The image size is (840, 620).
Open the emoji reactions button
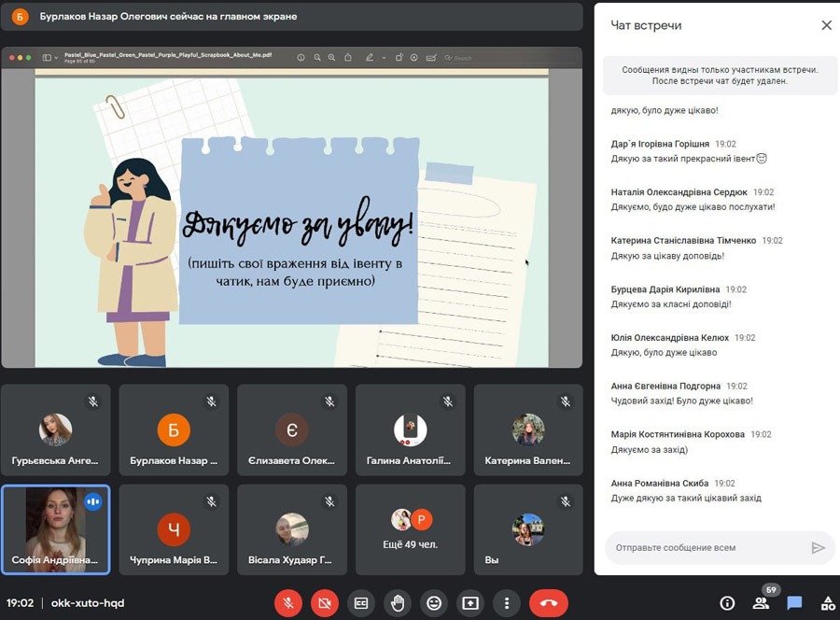(x=433, y=603)
